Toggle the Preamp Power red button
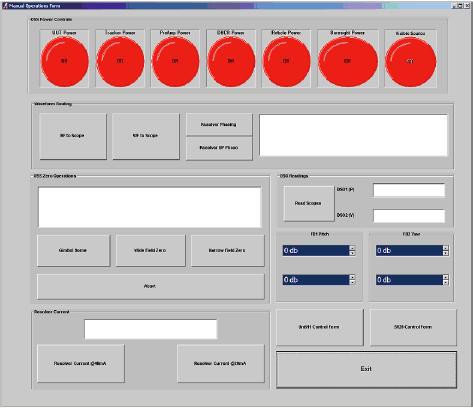 coord(175,61)
